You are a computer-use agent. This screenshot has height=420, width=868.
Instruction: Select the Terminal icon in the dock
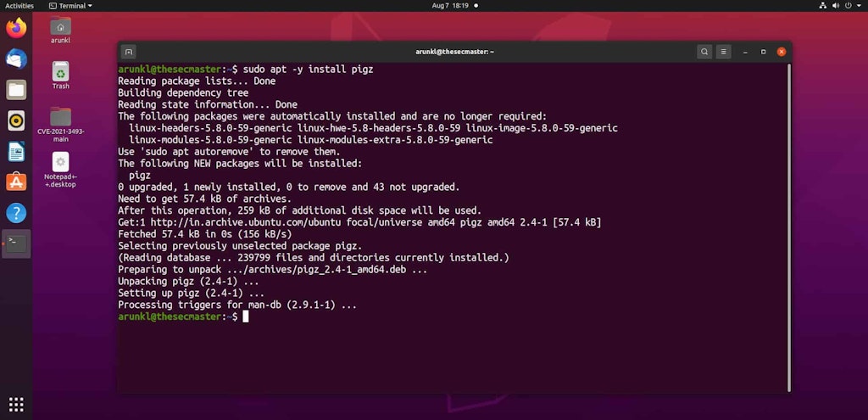point(16,244)
